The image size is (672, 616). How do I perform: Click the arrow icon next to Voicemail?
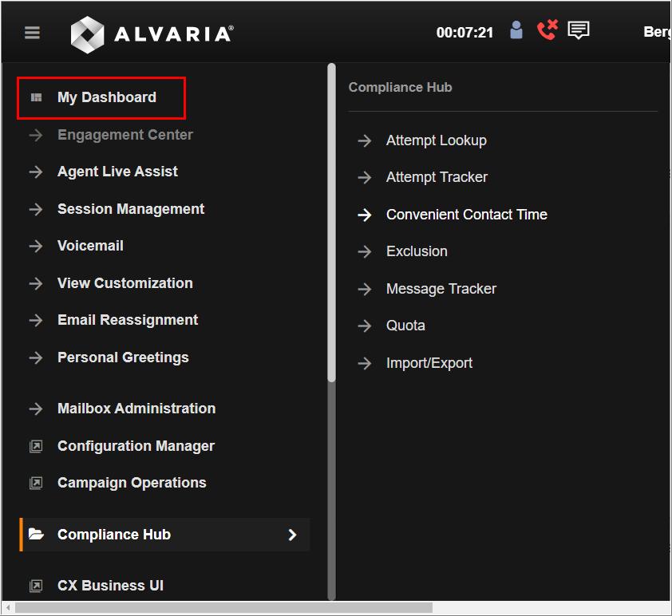click(x=36, y=246)
